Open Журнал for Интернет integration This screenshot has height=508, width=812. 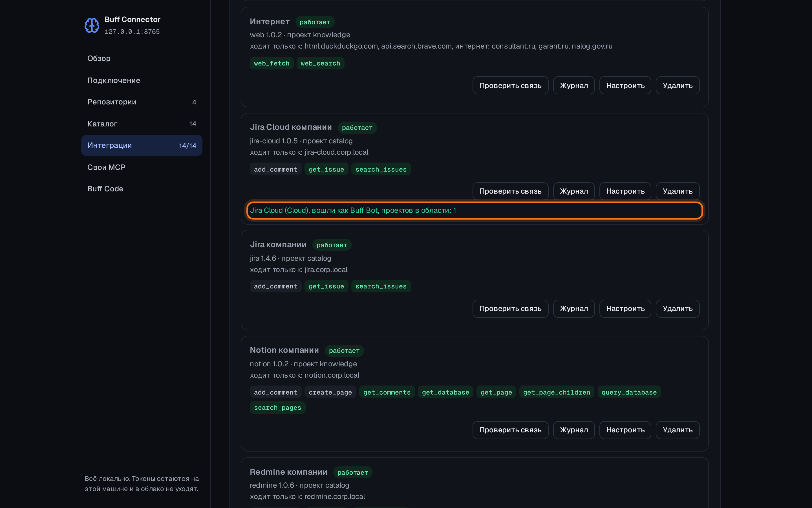click(574, 85)
